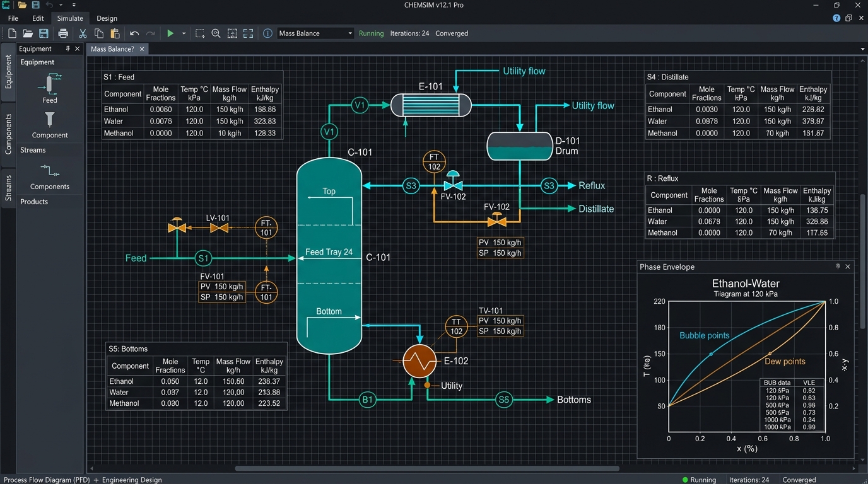868x484 pixels.
Task: Open the Mass Balance dropdown
Action: coord(315,33)
